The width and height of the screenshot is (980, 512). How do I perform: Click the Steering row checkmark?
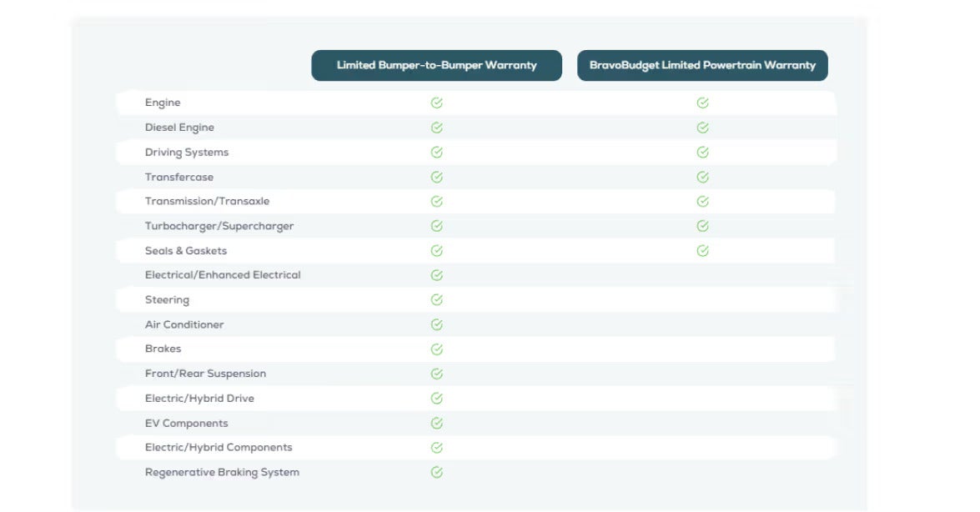pyautogui.click(x=436, y=299)
